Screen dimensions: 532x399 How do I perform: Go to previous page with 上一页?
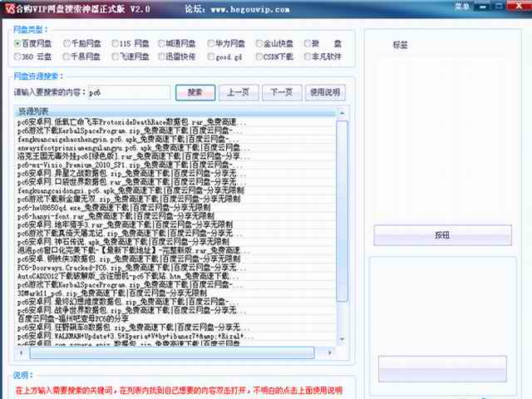point(239,92)
